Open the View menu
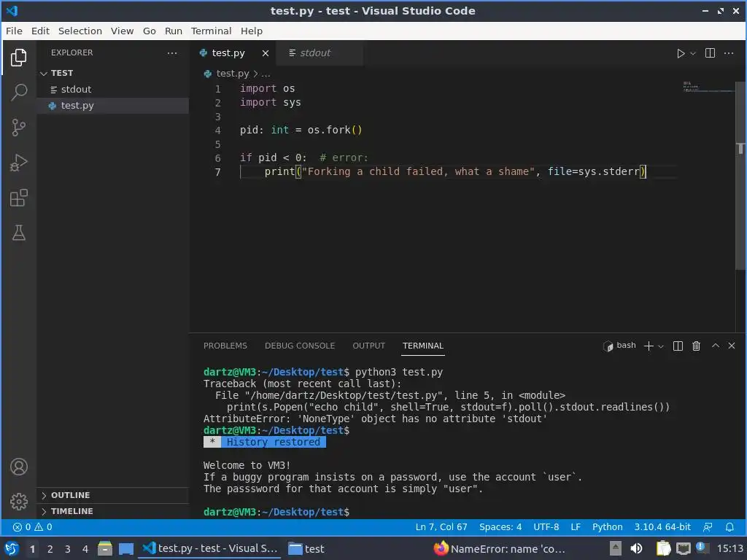Image resolution: width=747 pixels, height=560 pixels. point(122,31)
